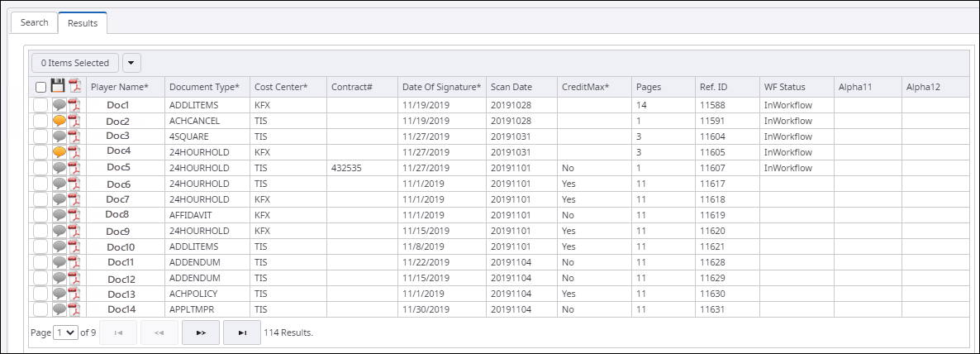The width and height of the screenshot is (980, 354).
Task: Sort by Date Of Signature column header
Action: (441, 87)
